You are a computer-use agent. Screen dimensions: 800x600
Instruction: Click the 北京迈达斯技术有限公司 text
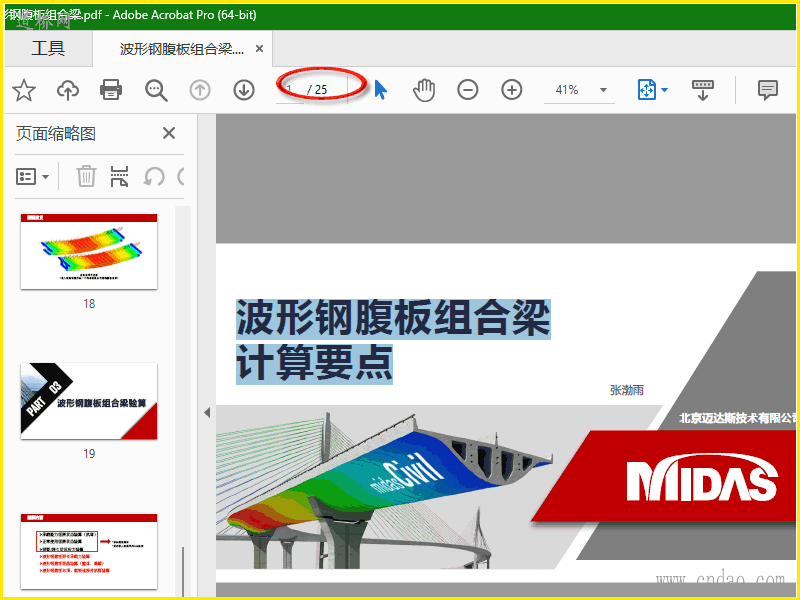tap(738, 418)
